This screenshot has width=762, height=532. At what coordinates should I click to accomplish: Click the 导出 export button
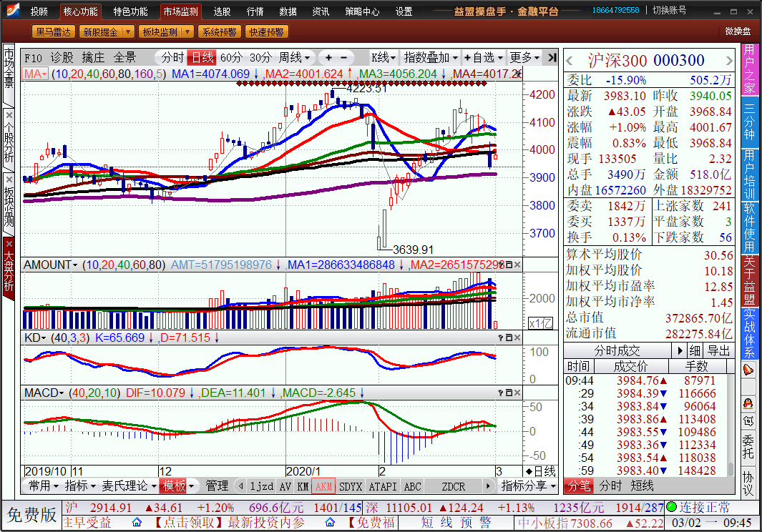719,350
